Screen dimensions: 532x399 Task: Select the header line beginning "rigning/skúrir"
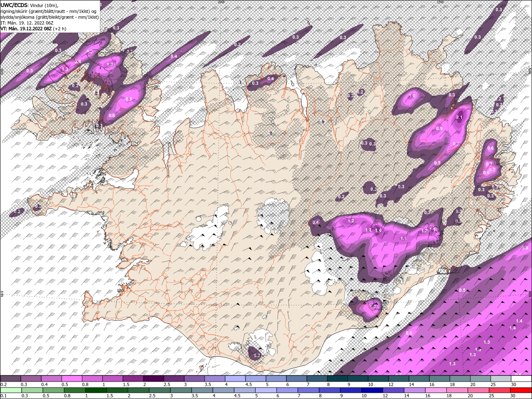coord(49,11)
